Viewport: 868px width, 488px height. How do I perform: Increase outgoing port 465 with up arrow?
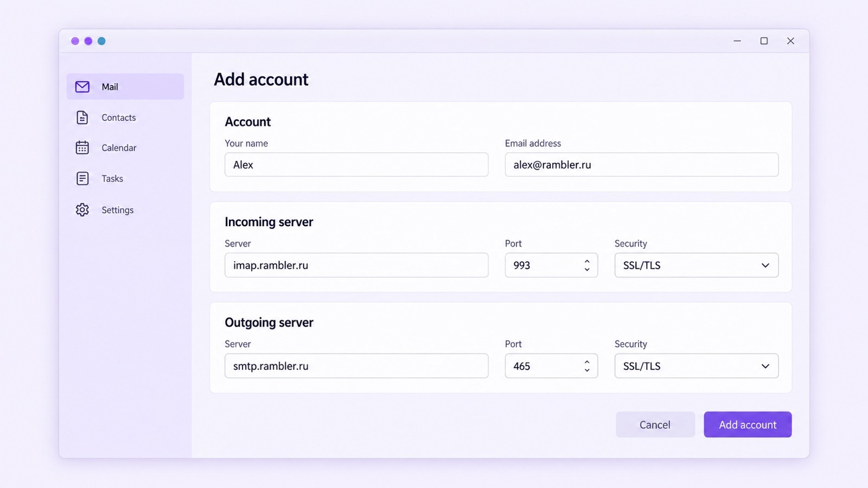[x=587, y=362]
